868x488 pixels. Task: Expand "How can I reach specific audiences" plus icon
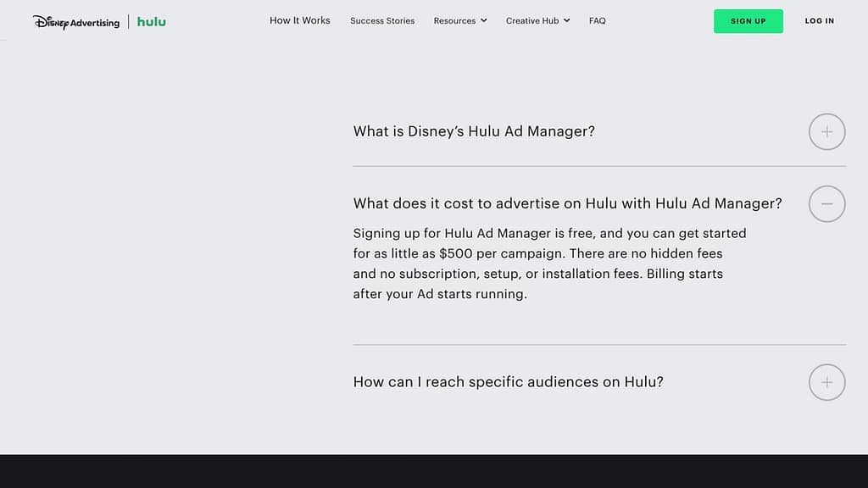(x=827, y=382)
